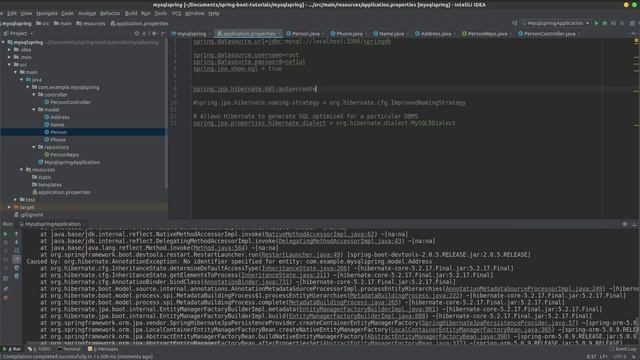This screenshot has height=360, width=640.
Task: Click the build project hammer icon
Action: (x=515, y=24)
